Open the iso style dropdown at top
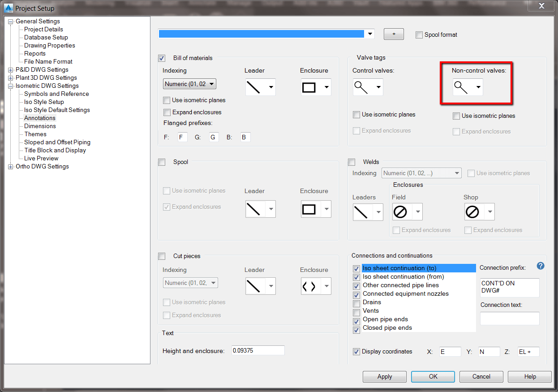 (x=370, y=34)
